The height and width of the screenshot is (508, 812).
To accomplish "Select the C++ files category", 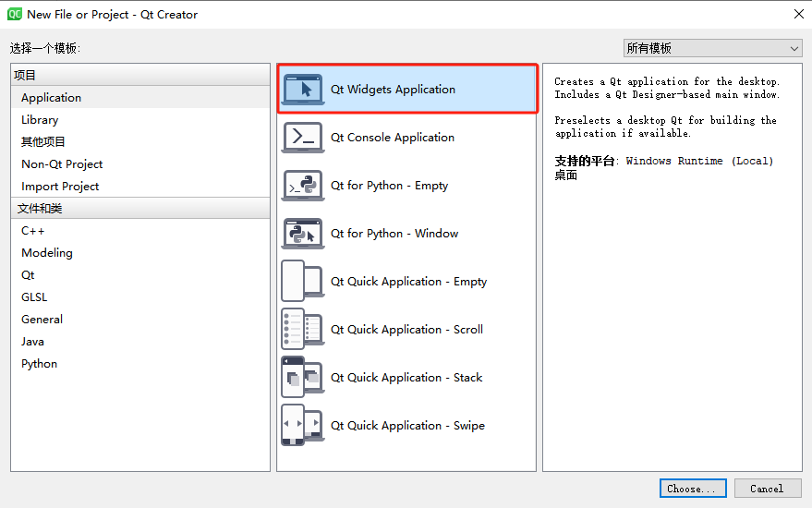I will click(140, 231).
